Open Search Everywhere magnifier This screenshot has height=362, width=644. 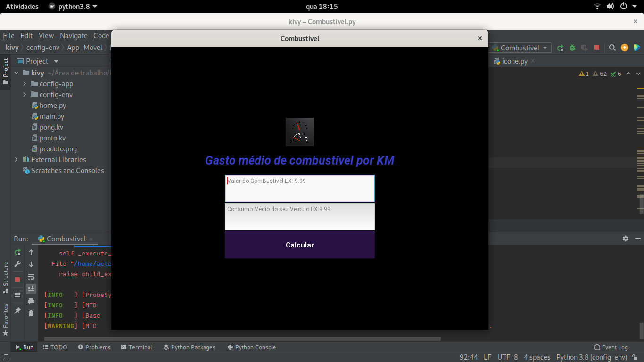pyautogui.click(x=612, y=47)
